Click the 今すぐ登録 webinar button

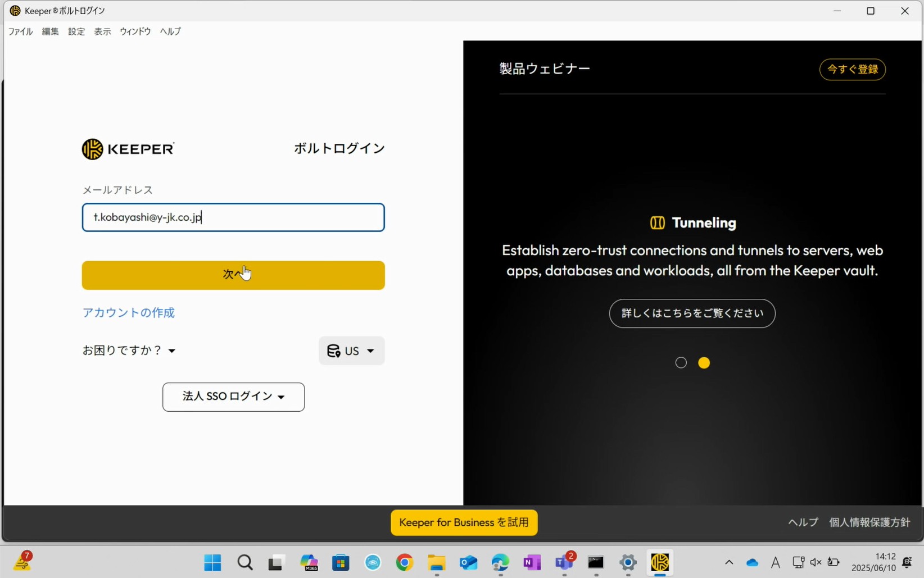click(852, 69)
